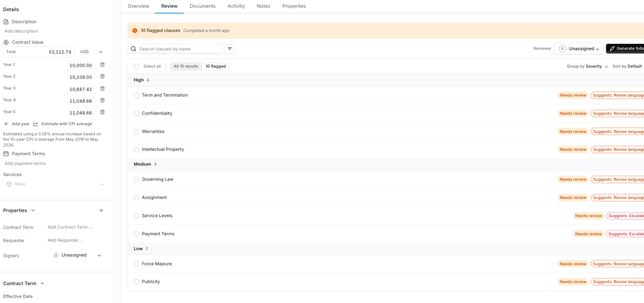
Task: Check the Force Majeure clause box
Action: pos(137,264)
